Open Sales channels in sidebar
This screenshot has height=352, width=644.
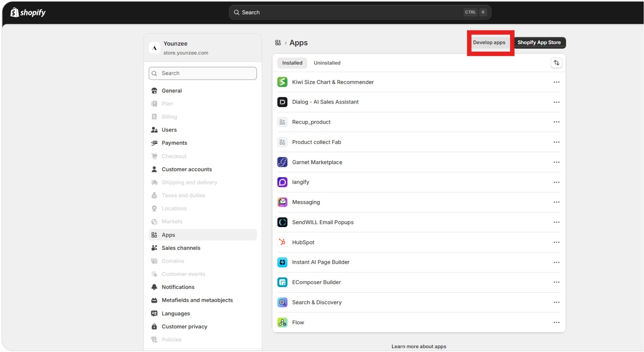[x=203, y=248]
